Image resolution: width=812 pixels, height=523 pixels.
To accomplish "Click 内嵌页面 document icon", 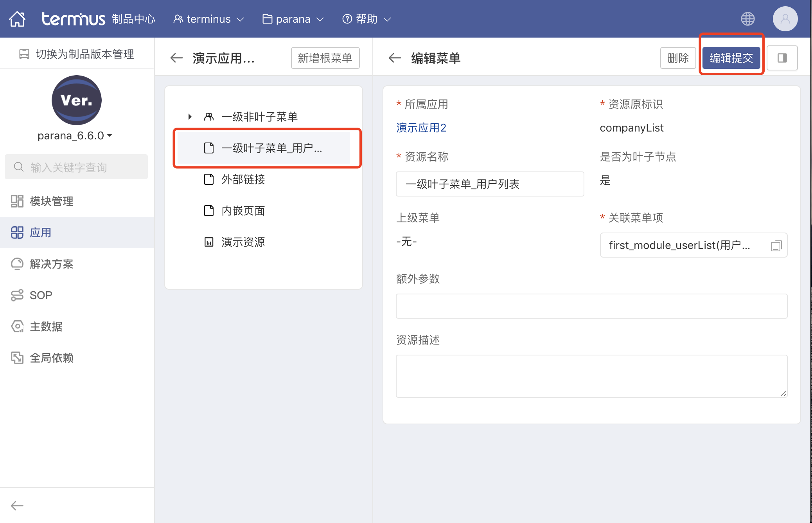I will [209, 211].
